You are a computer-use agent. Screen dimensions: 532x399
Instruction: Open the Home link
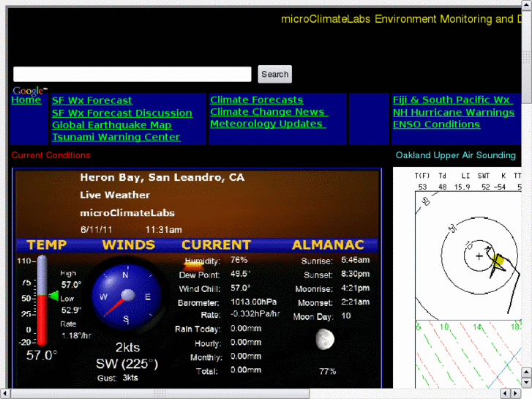click(26, 100)
